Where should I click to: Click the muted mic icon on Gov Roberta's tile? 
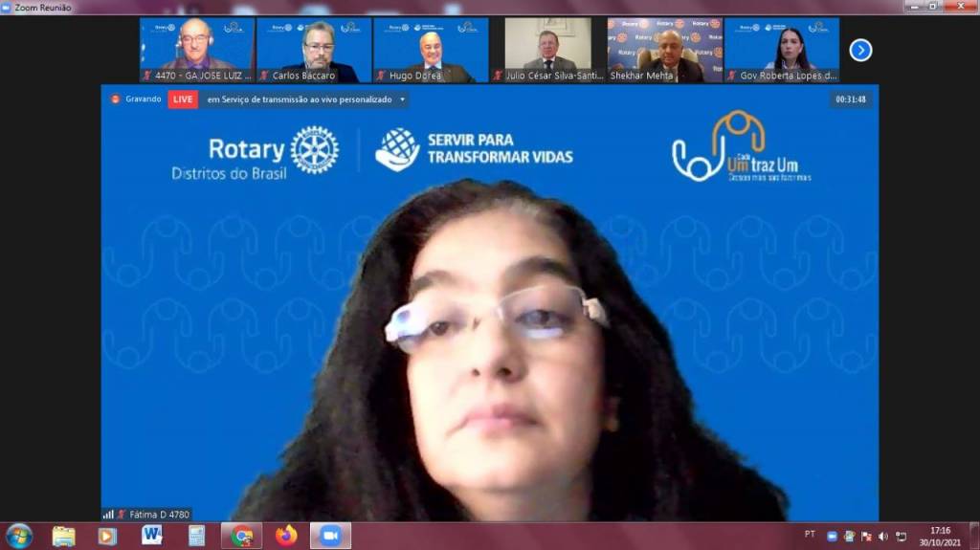point(731,76)
